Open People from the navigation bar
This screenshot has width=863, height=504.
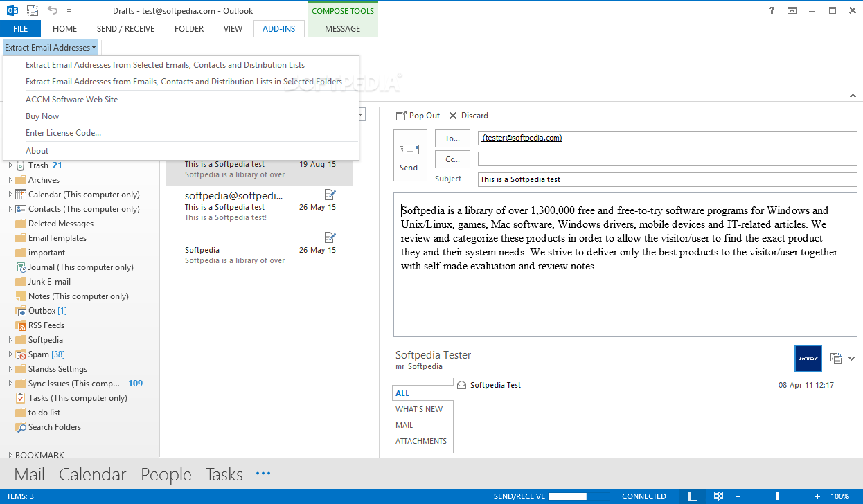point(166,475)
